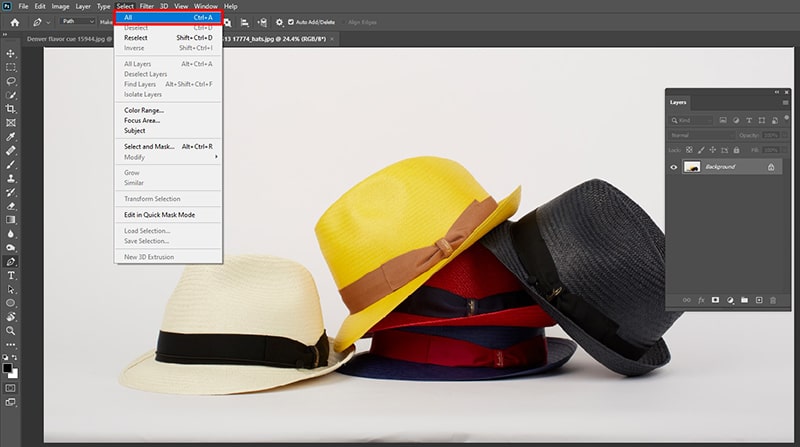Open Pen tool preset picker arrow

pyautogui.click(x=48, y=22)
